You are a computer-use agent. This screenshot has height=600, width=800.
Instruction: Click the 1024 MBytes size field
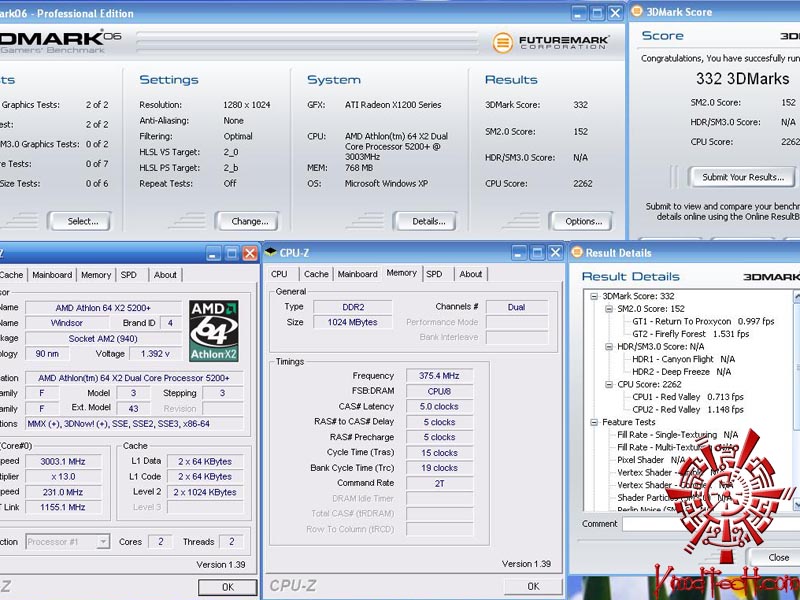coord(353,322)
